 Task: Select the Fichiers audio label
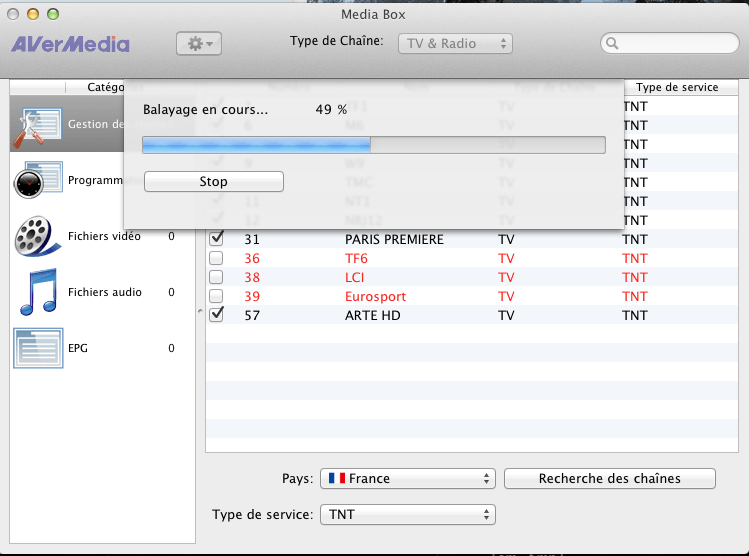click(105, 292)
